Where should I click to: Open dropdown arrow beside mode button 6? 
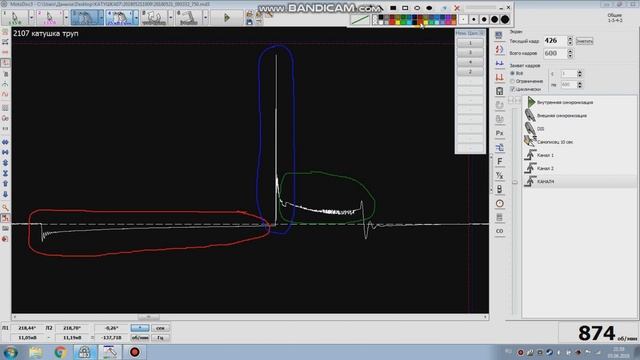point(205,18)
